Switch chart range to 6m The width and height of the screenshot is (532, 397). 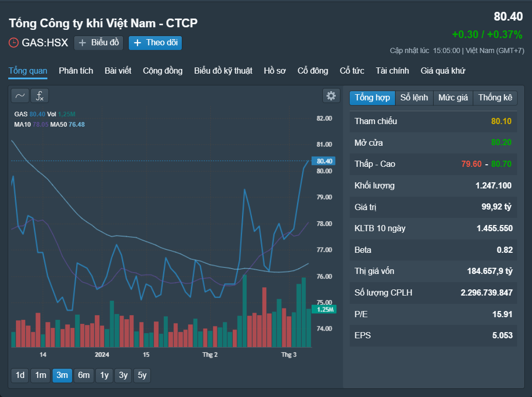click(x=84, y=375)
